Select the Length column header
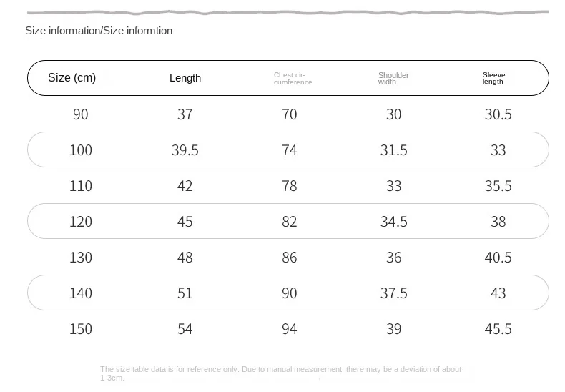 pos(185,78)
